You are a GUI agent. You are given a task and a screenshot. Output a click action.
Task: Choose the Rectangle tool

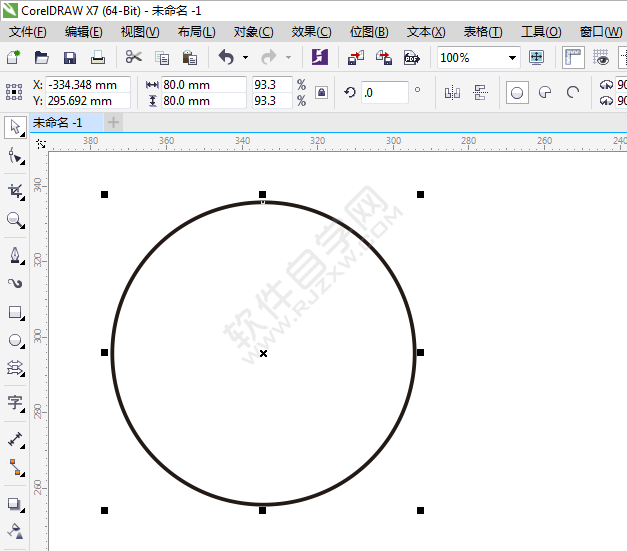pyautogui.click(x=15, y=312)
